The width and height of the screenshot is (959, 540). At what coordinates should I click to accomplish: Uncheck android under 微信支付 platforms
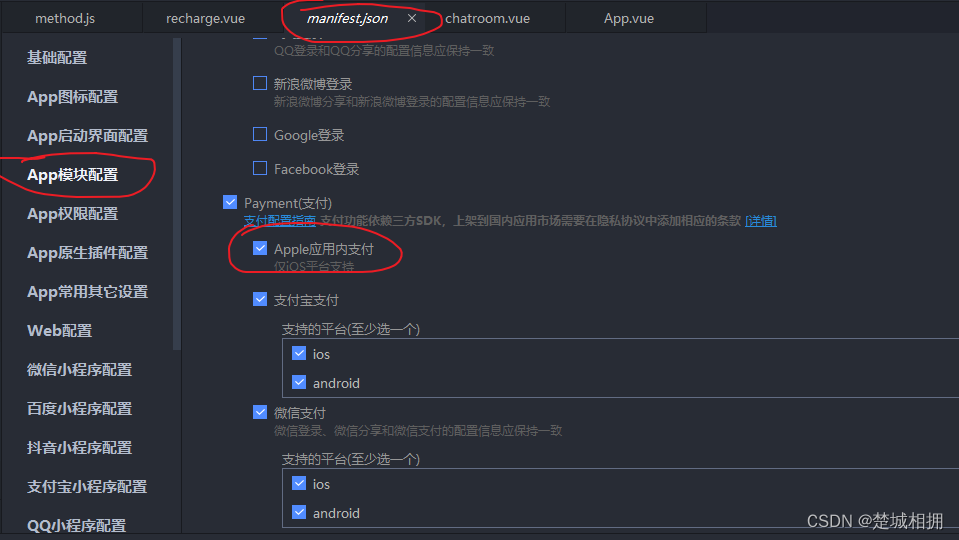(x=299, y=512)
